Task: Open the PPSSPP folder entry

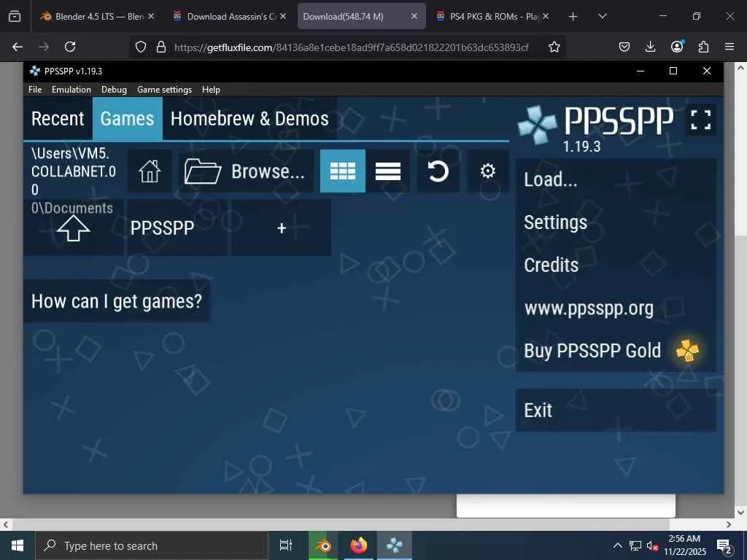Action: tap(177, 227)
